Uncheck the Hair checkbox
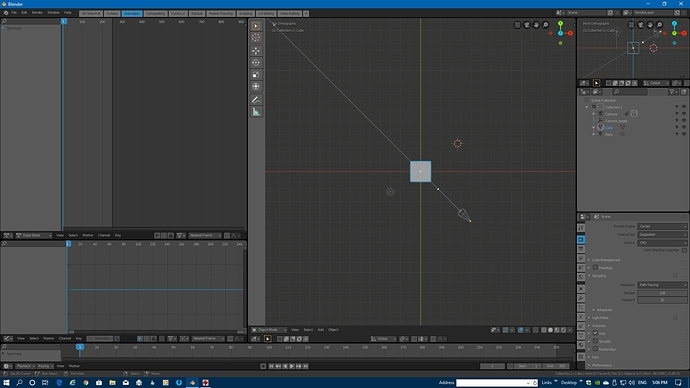 [x=595, y=333]
